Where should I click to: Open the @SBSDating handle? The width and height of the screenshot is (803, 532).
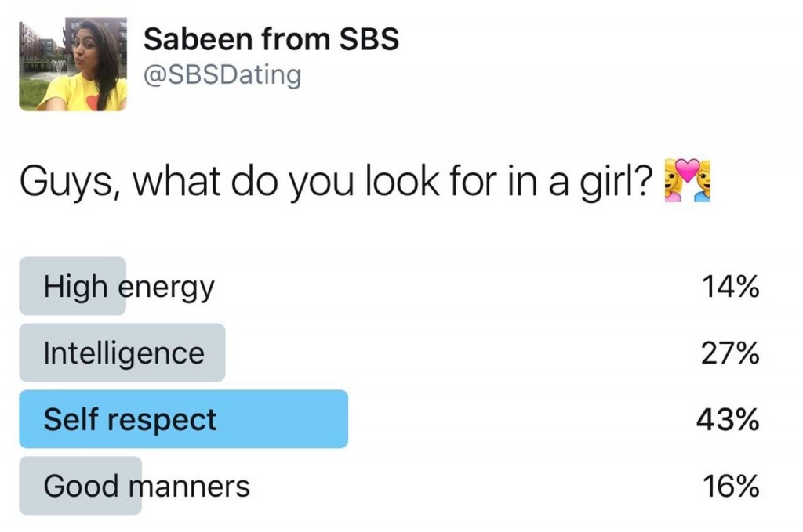coord(222,75)
